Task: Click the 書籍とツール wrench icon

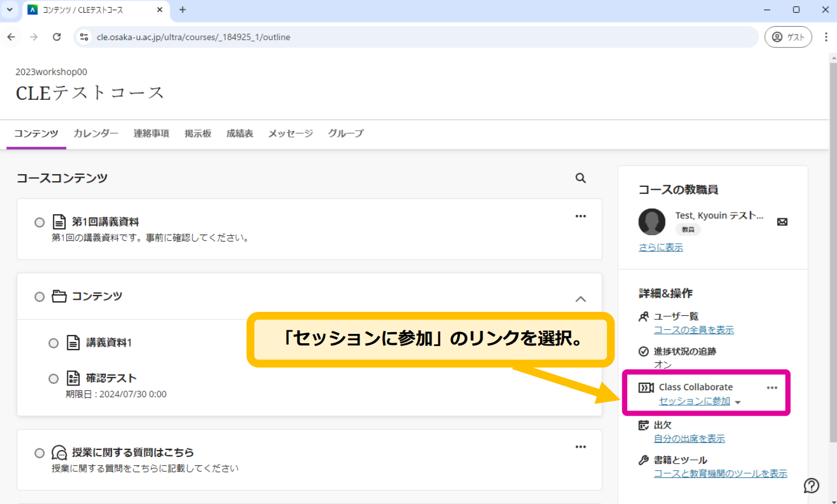Action: [644, 460]
